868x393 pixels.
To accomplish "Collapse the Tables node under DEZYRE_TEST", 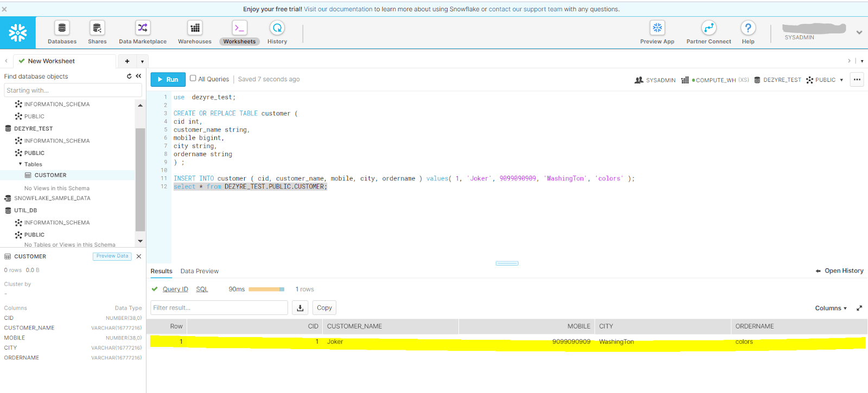I will click(21, 164).
